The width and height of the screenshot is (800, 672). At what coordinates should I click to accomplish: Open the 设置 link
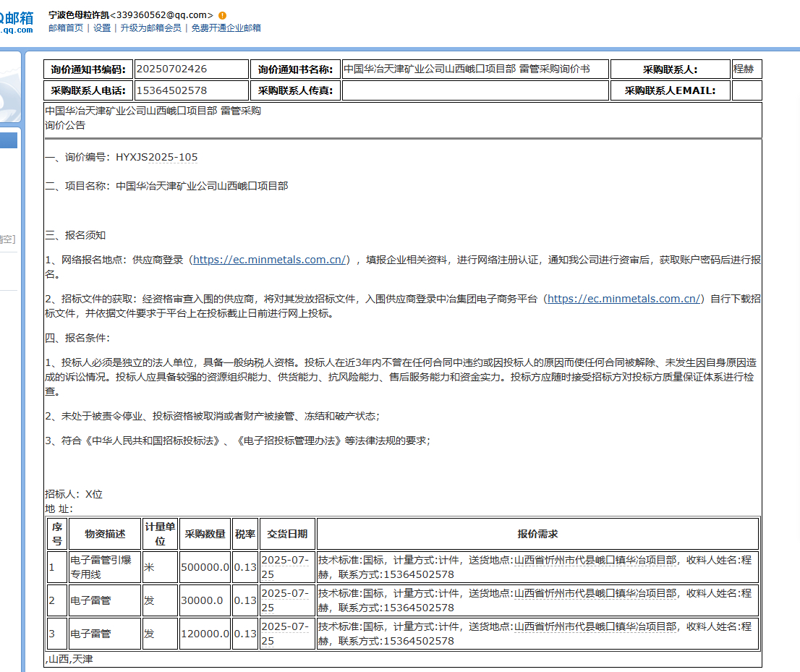point(102,28)
